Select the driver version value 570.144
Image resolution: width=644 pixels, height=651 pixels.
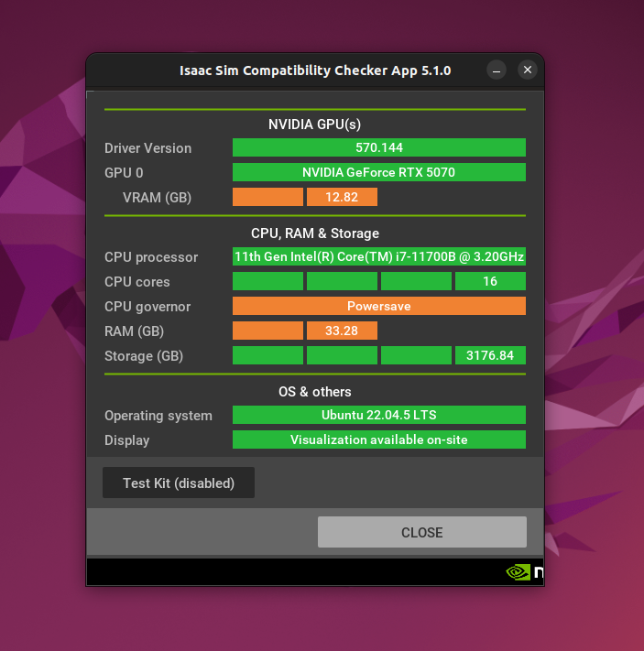379,147
